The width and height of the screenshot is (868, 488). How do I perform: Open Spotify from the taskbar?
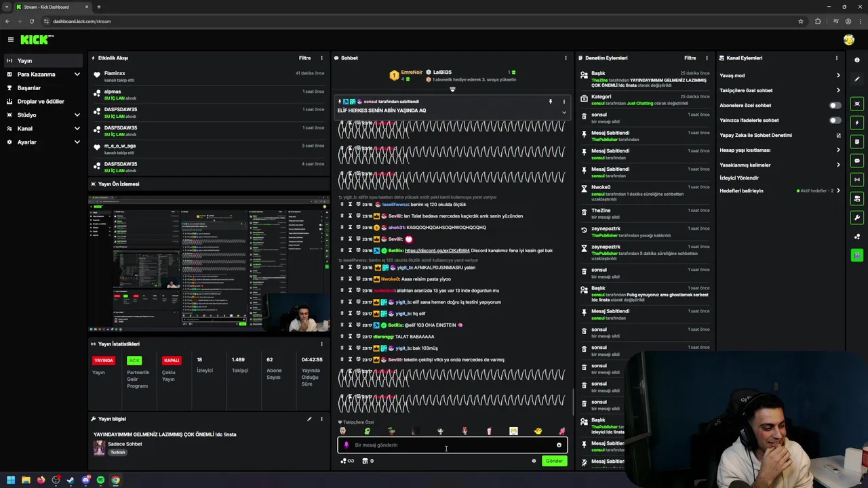[100, 480]
